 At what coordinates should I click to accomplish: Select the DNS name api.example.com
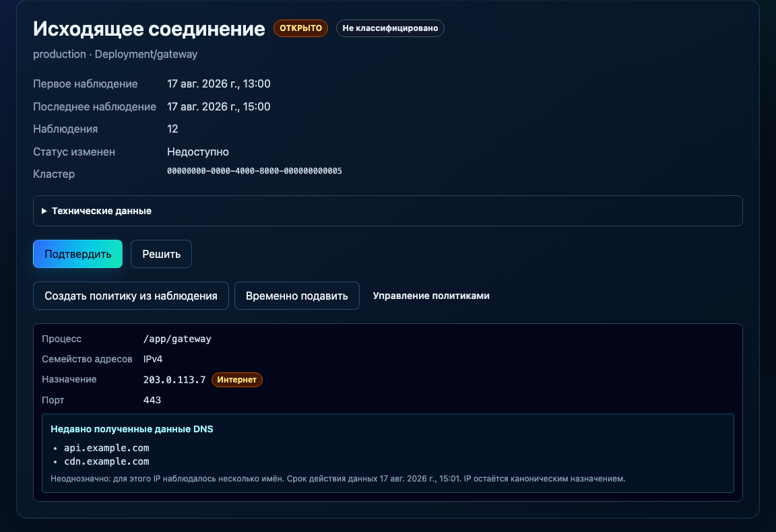(106, 448)
